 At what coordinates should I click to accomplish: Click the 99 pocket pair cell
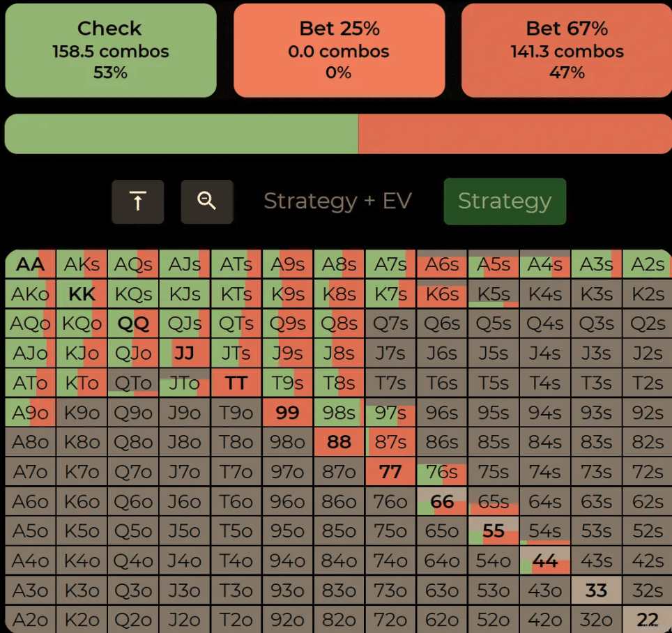click(287, 413)
